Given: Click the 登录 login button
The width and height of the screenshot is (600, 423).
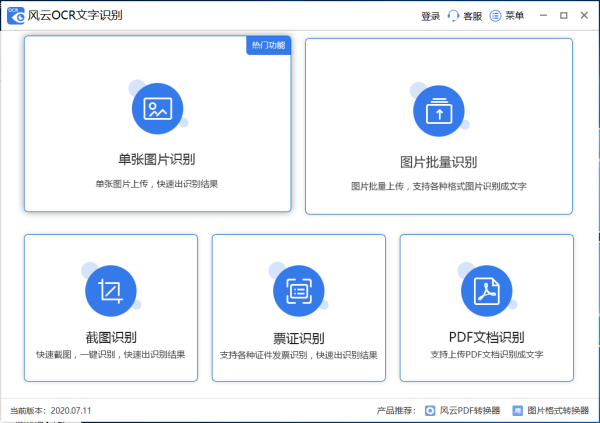Looking at the screenshot, I should pos(430,16).
